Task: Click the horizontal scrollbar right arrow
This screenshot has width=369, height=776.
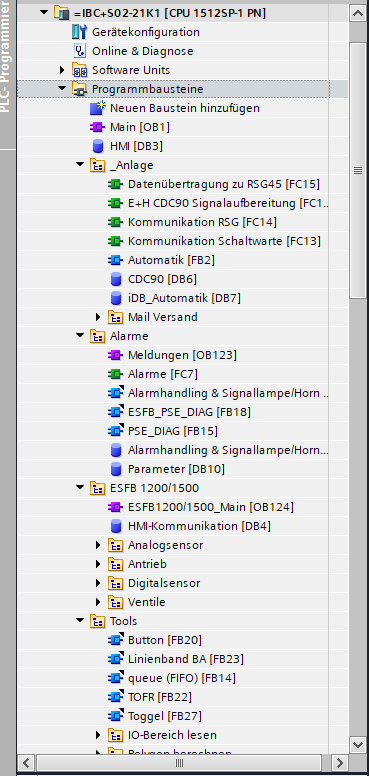Action: (x=339, y=762)
